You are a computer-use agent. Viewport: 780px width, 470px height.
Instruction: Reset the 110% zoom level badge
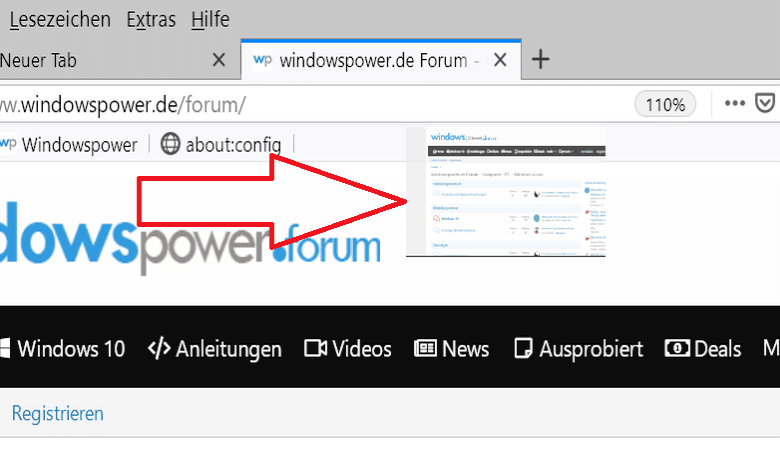665,104
